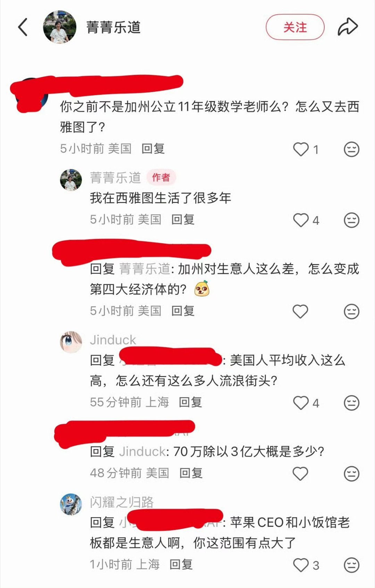Viewport: 375px width, 588px height.
Task: Like the comment about 加州公立11年级数学老师
Action: 301,149
